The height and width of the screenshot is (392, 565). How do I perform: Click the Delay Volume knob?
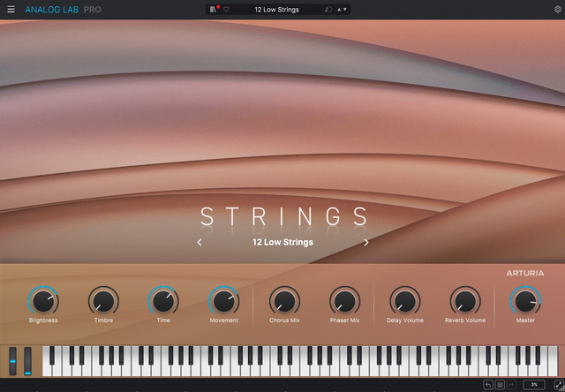404,301
